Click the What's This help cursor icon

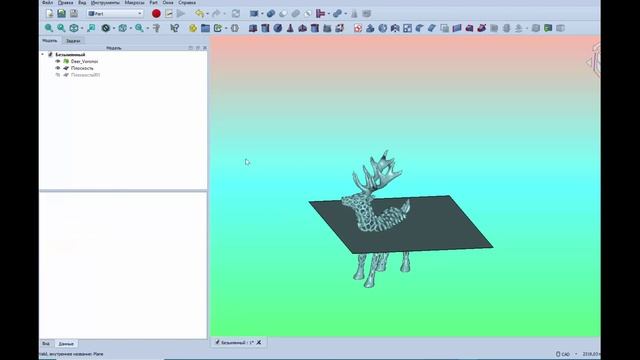tap(175, 28)
